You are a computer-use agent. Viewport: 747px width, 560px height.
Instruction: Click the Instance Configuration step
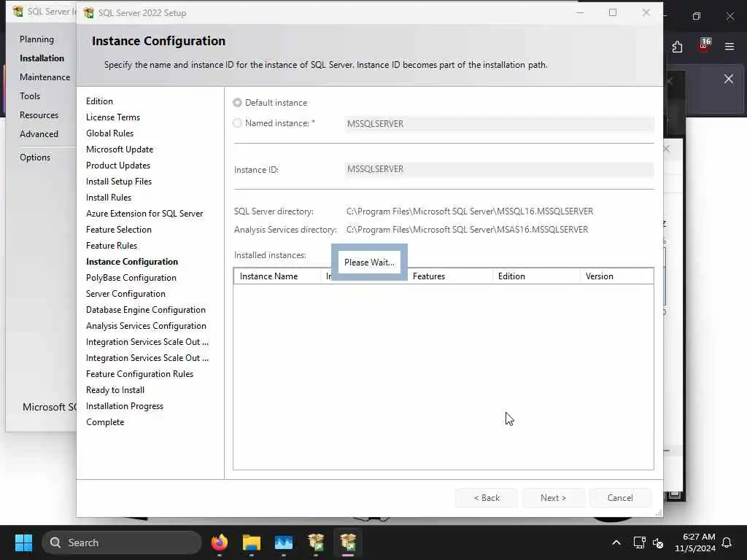point(132,262)
